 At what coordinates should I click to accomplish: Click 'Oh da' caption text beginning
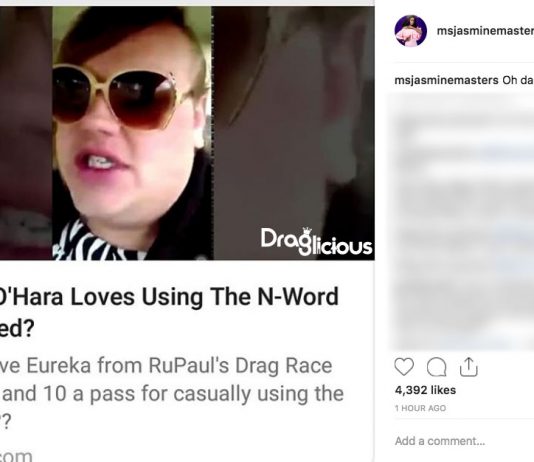518,80
